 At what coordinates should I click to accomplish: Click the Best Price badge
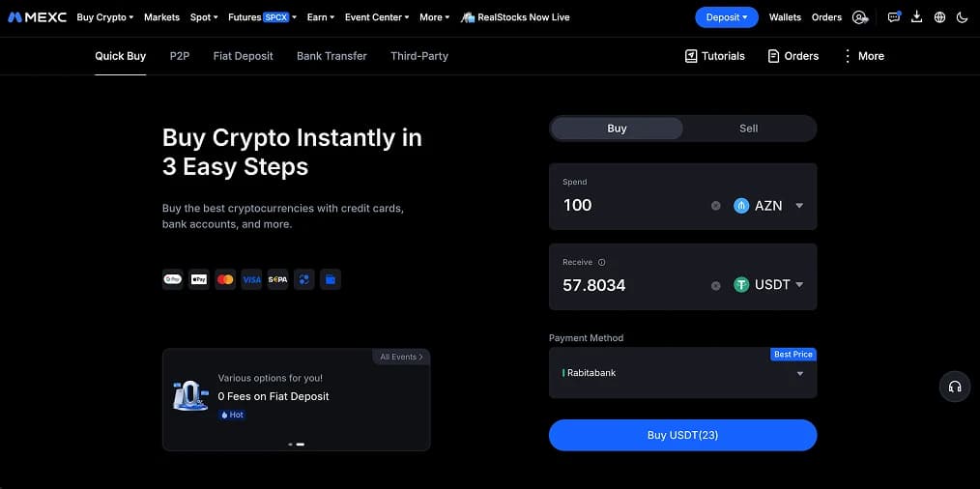pos(793,355)
